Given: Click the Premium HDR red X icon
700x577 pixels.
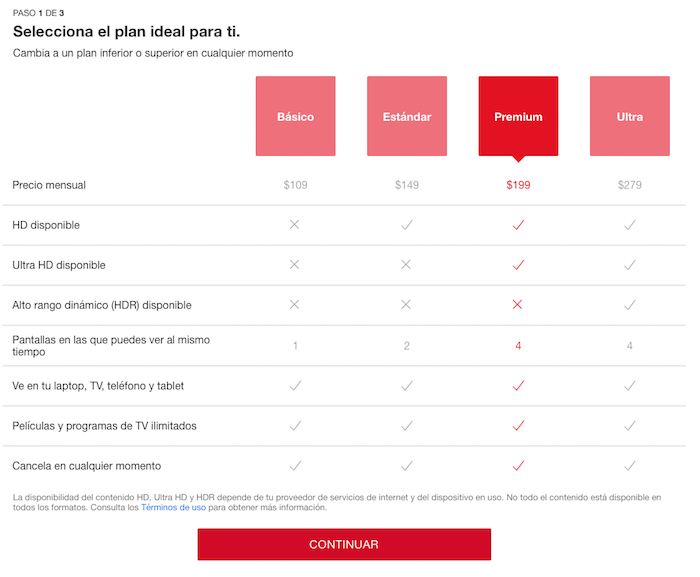Looking at the screenshot, I should (518, 305).
